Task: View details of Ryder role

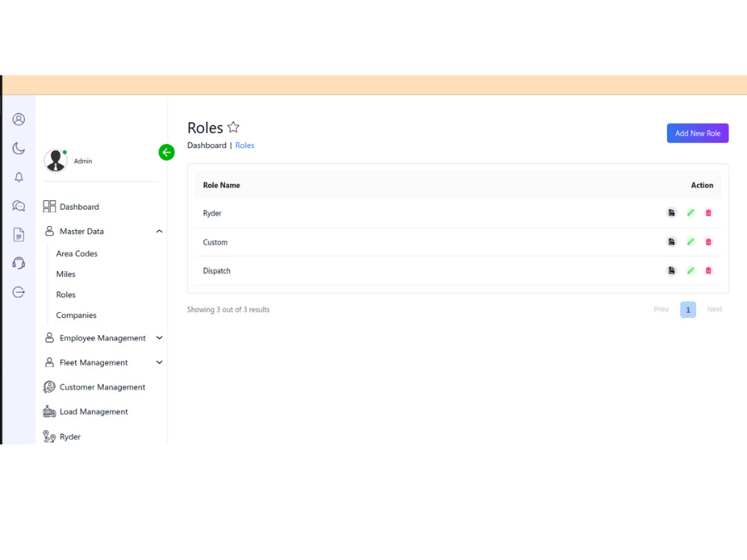Action: [672, 213]
